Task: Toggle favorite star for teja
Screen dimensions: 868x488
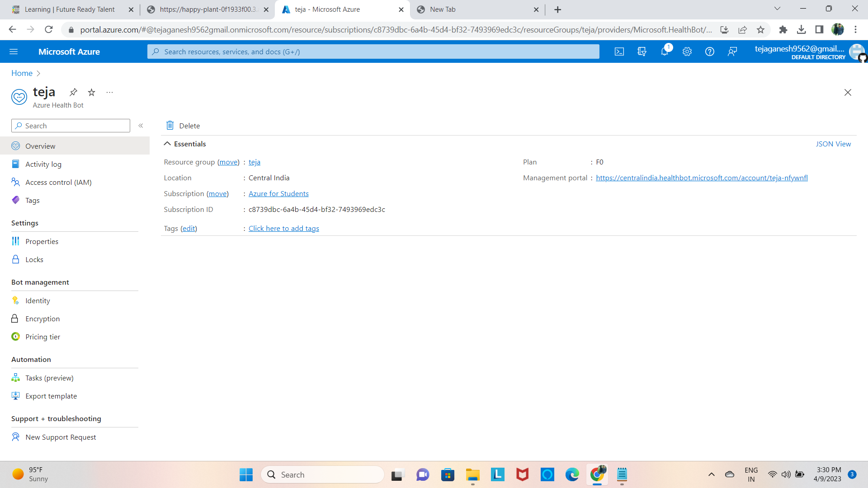Action: point(91,92)
